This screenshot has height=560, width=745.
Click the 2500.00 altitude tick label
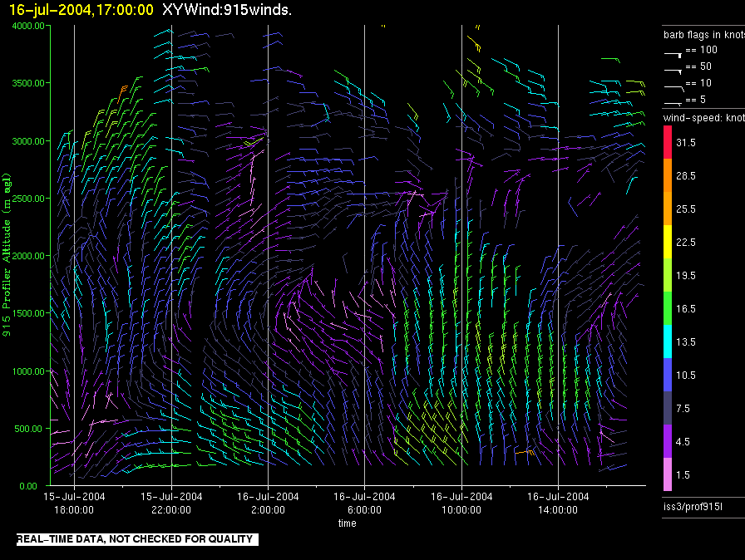point(28,199)
